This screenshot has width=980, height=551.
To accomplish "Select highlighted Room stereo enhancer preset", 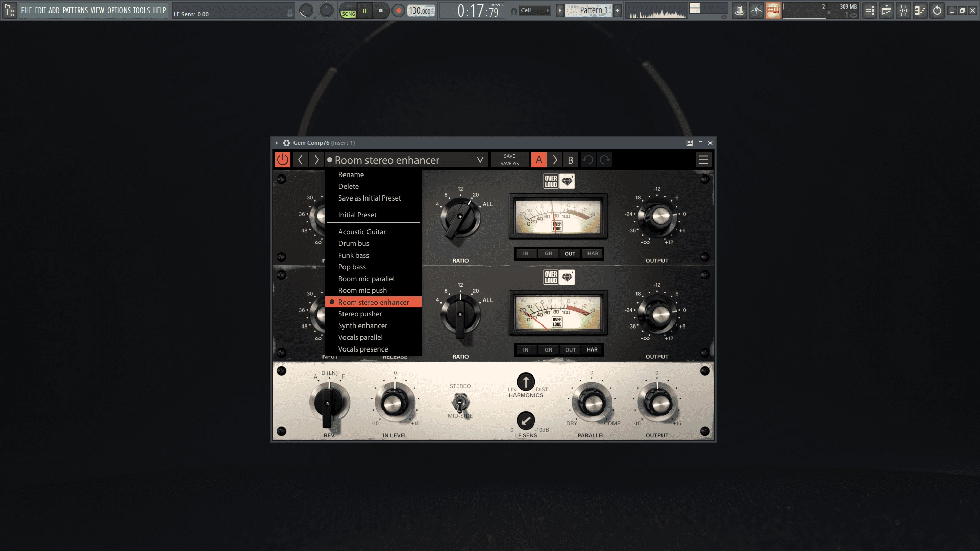I will 373,302.
